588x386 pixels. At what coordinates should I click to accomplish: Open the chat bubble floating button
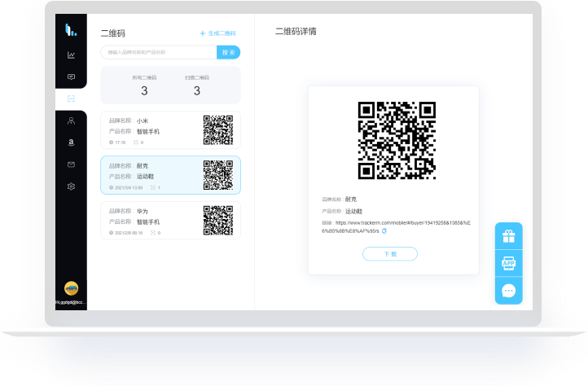pyautogui.click(x=509, y=291)
